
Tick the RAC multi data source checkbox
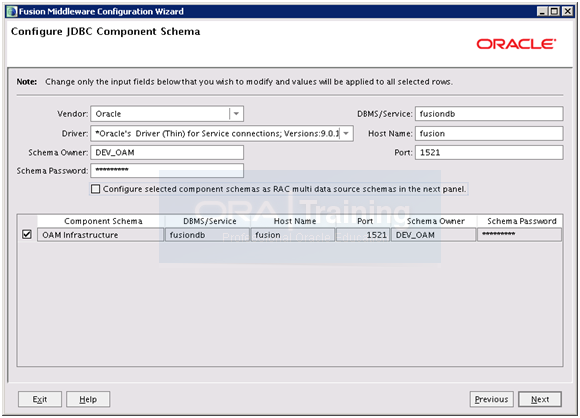(95, 189)
